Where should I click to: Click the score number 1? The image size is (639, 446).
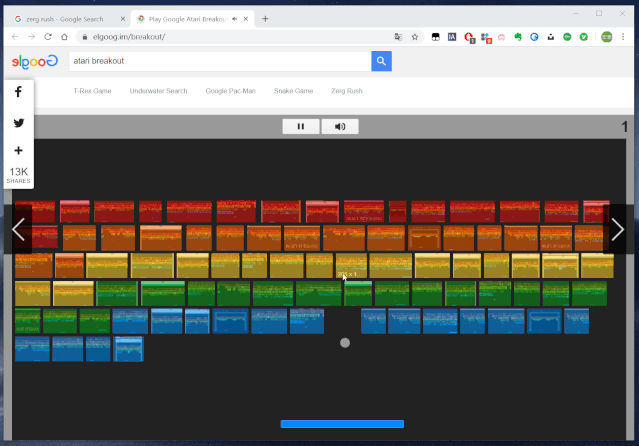(624, 127)
